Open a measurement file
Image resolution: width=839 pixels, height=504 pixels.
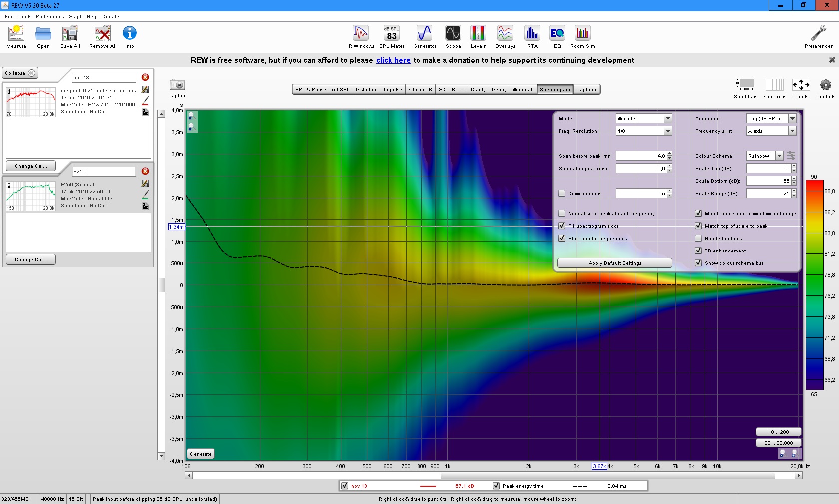(x=43, y=37)
